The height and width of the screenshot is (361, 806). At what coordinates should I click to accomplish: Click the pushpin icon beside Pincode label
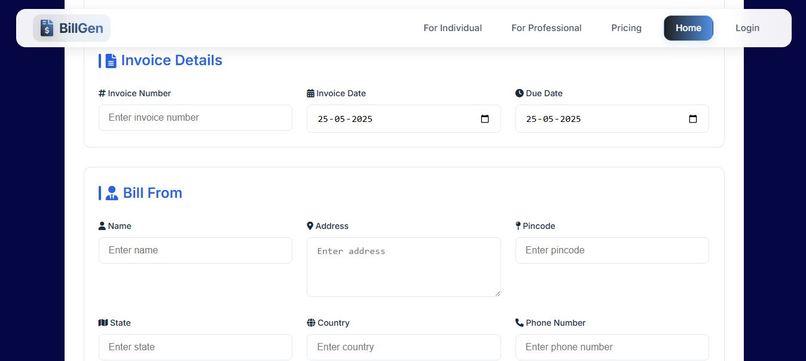[x=518, y=226]
